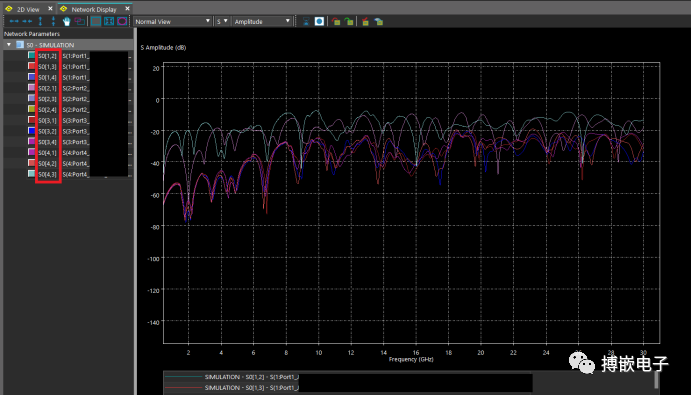Close the Network Display tab
Image resolution: width=692 pixels, height=395 pixels.
(x=128, y=8)
